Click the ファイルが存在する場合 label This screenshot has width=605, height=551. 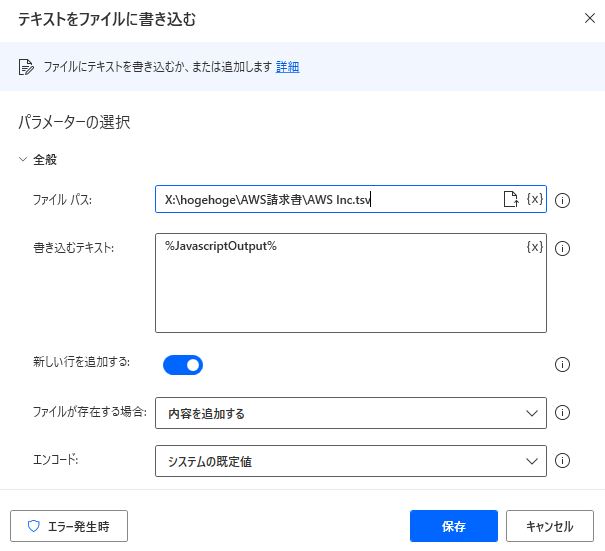pyautogui.click(x=90, y=412)
